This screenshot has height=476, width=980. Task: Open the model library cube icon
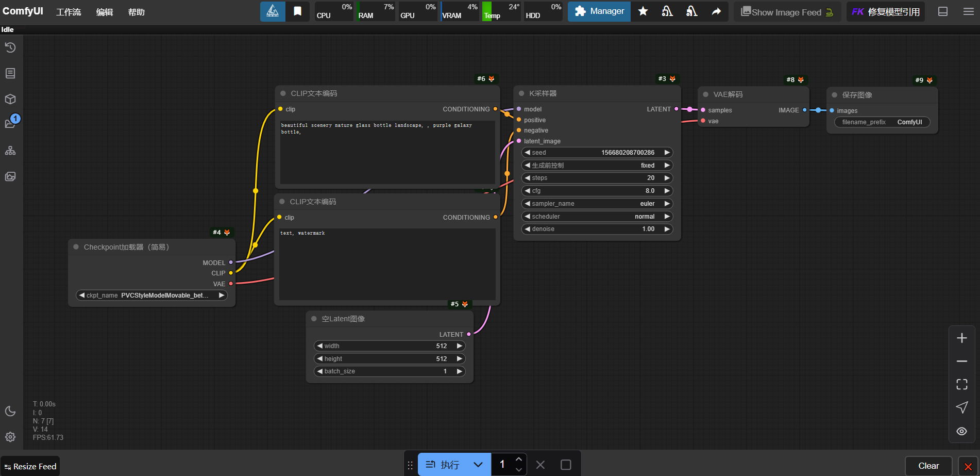(10, 99)
